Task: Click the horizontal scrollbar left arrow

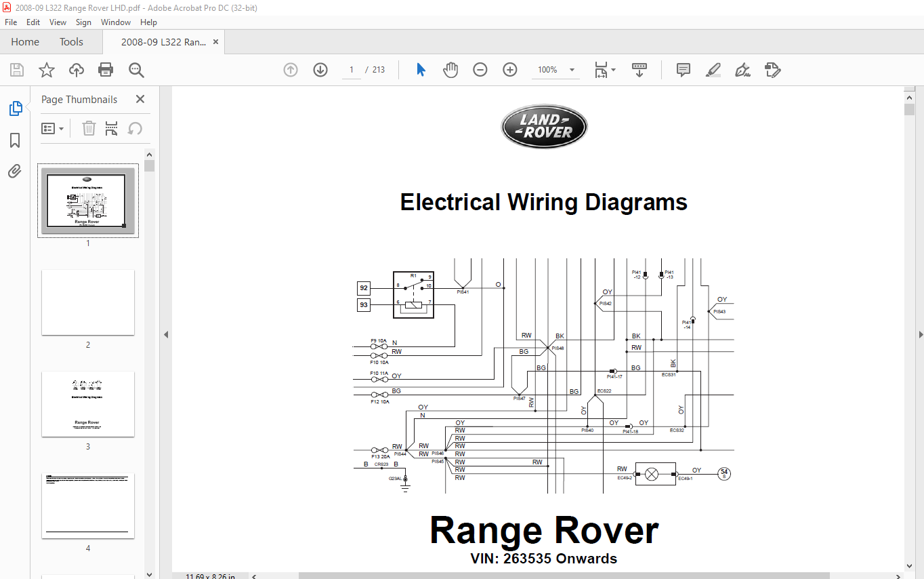Action: [255, 576]
